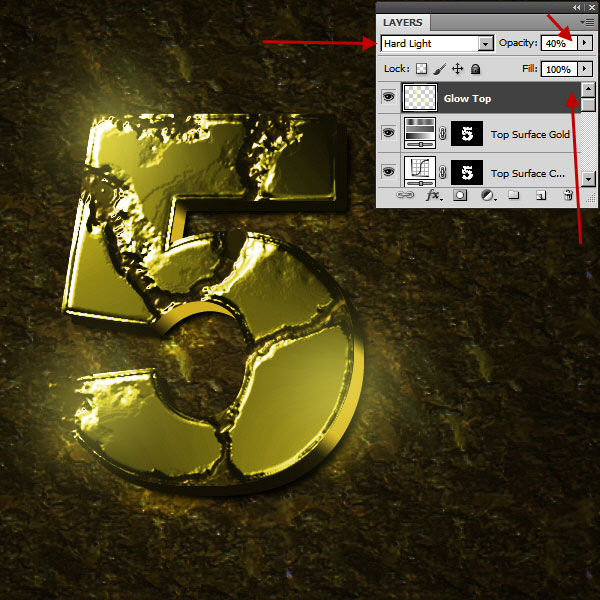The width and height of the screenshot is (600, 600).
Task: Toggle lock transparent pixels
Action: tap(422, 69)
